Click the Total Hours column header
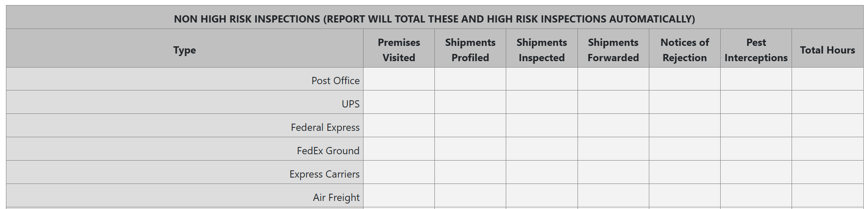 (x=827, y=50)
